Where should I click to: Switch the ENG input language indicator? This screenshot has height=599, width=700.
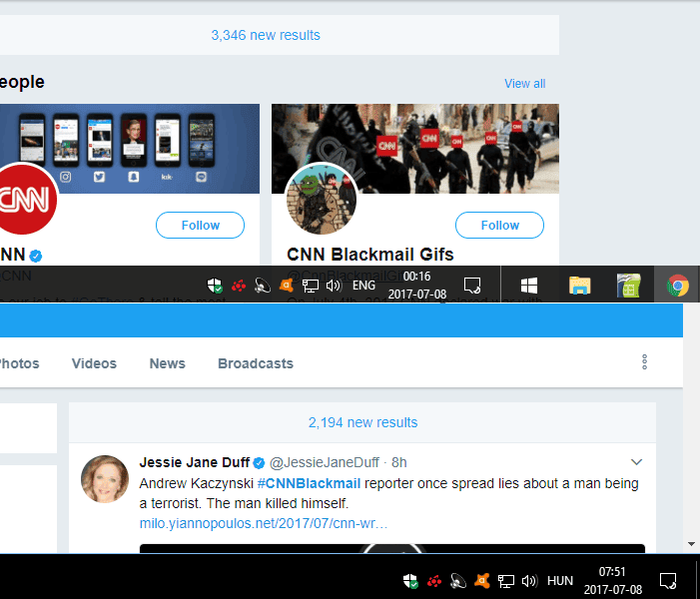pos(363,286)
